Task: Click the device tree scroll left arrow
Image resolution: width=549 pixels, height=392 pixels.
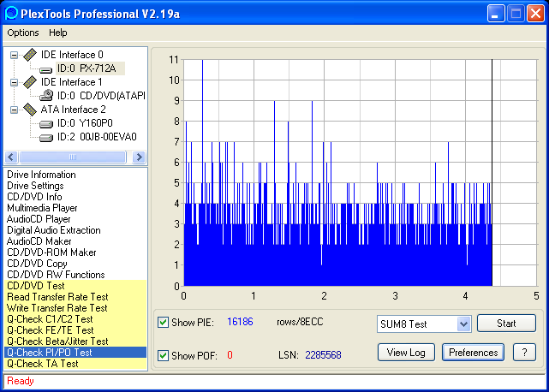Action: 11,157
